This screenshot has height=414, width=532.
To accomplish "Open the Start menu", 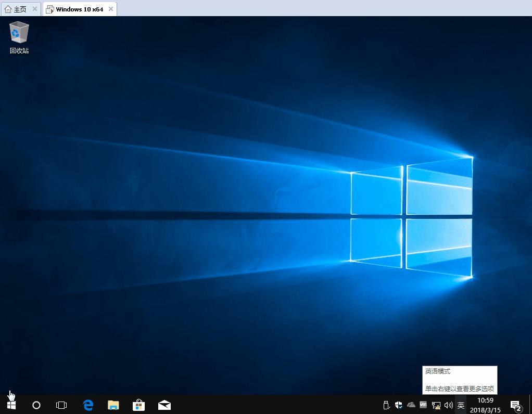I will (11, 405).
